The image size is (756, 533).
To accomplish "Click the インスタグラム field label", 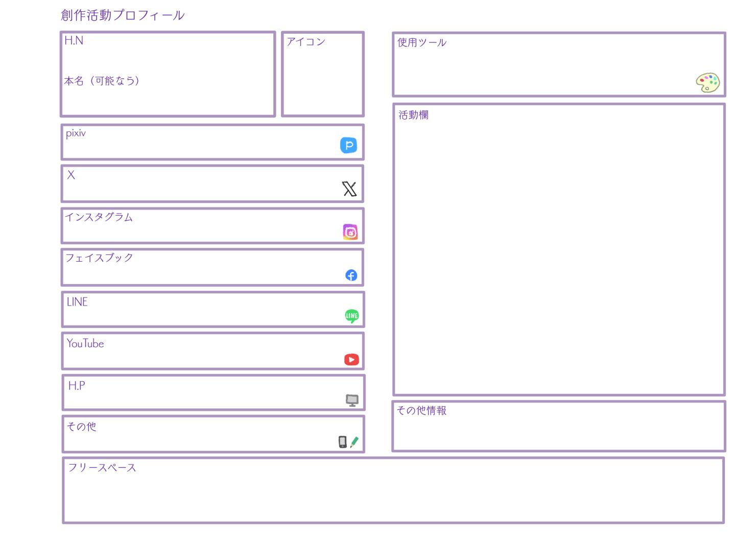I will (x=99, y=217).
